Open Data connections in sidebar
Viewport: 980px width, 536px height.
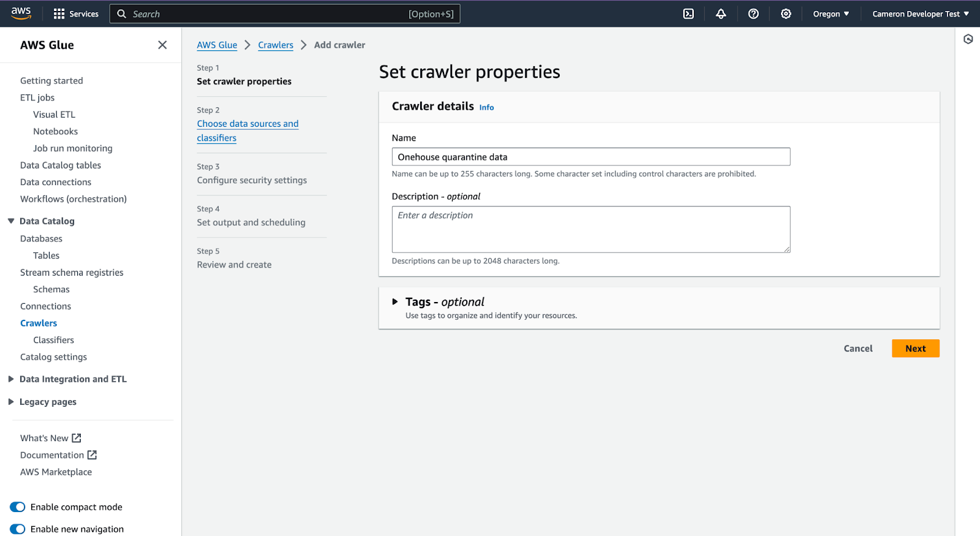point(56,182)
